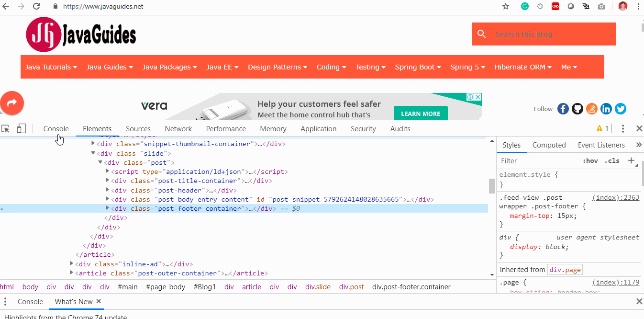Image resolution: width=644 pixels, height=319 pixels.
Task: Click the LinkedIn follow icon
Action: pos(606,109)
